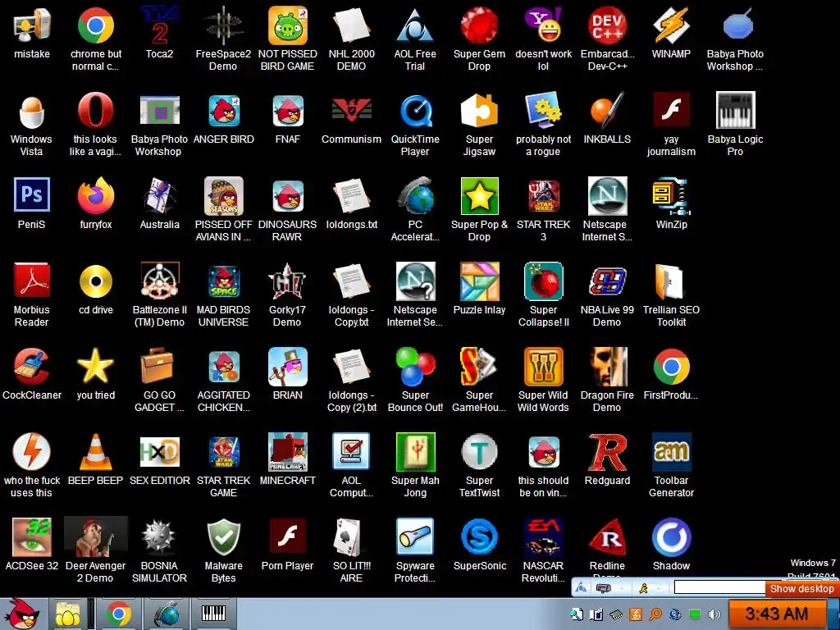Open the ANGER BIRD desktop icon
Screen dimensions: 840x630
click(223, 111)
